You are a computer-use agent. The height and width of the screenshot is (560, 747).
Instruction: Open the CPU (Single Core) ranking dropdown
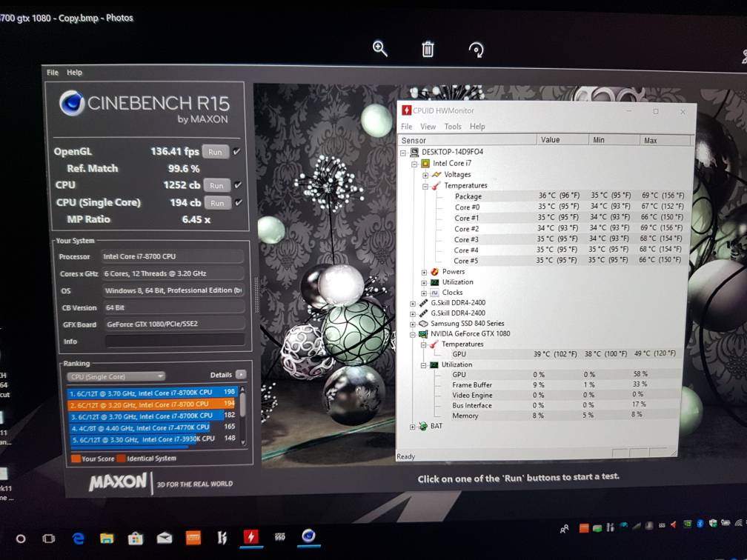click(116, 376)
